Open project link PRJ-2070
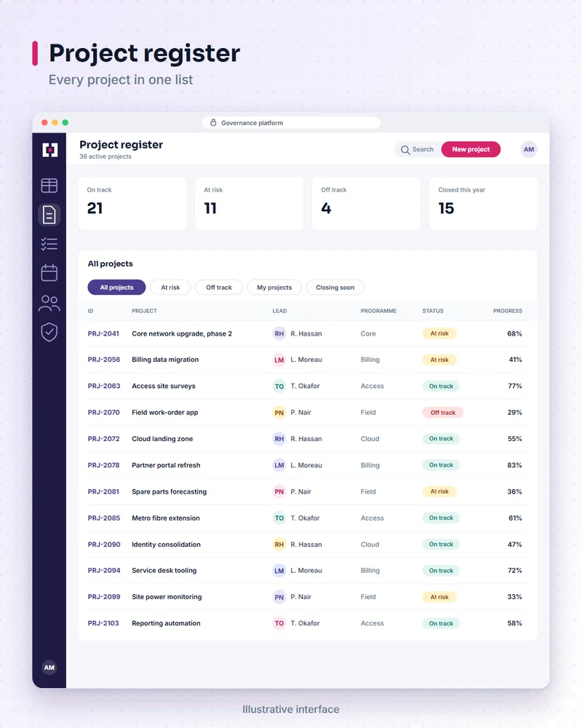This screenshot has height=728, width=582. coord(103,412)
